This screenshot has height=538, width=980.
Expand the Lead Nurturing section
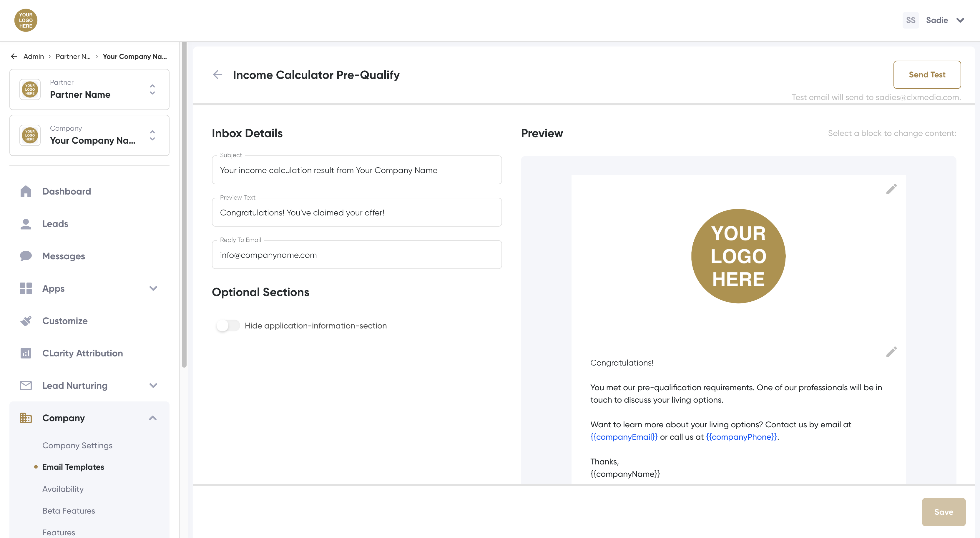coord(153,386)
